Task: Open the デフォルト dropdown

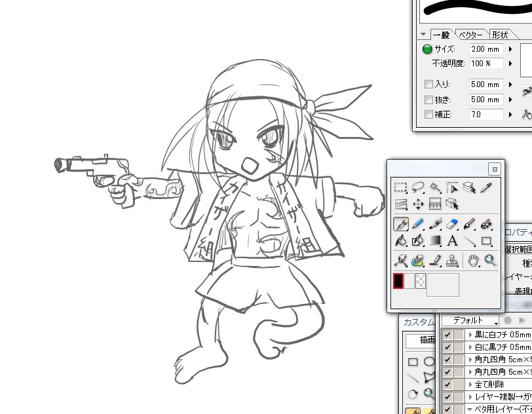Action: tap(469, 320)
